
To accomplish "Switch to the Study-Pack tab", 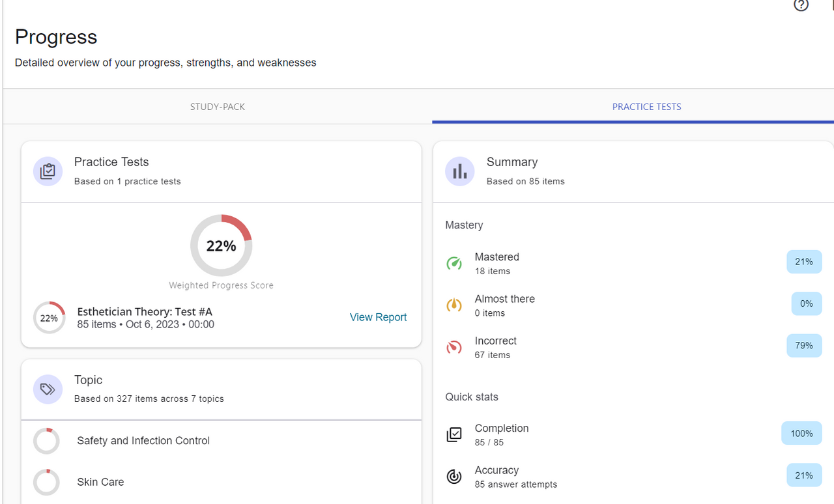I will coord(218,107).
